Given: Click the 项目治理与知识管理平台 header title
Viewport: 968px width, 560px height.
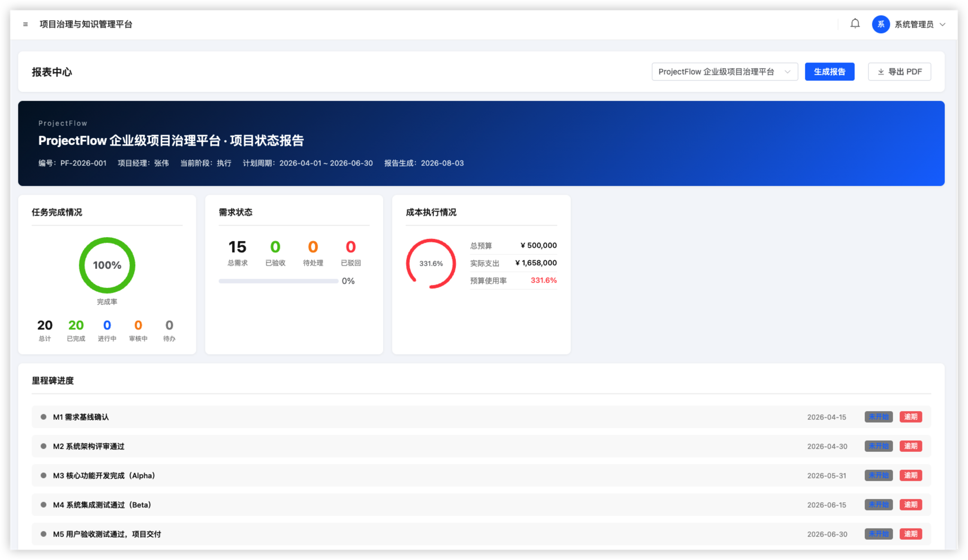Looking at the screenshot, I should (x=86, y=24).
